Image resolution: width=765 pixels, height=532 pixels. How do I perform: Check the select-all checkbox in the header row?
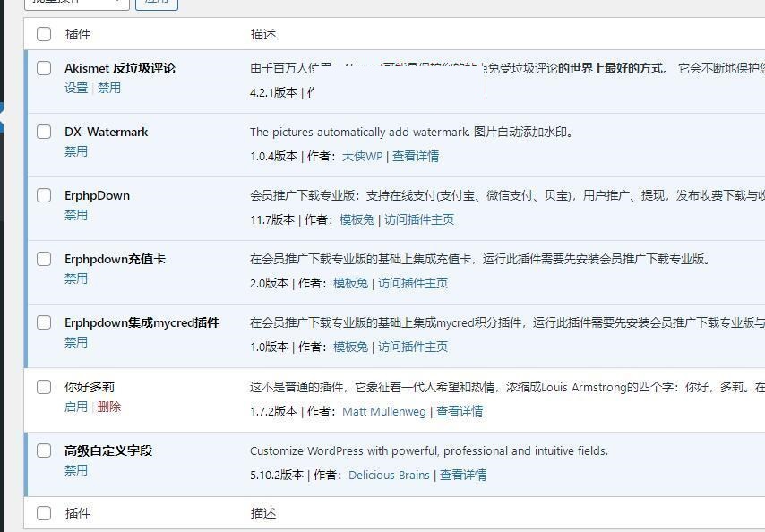point(44,33)
